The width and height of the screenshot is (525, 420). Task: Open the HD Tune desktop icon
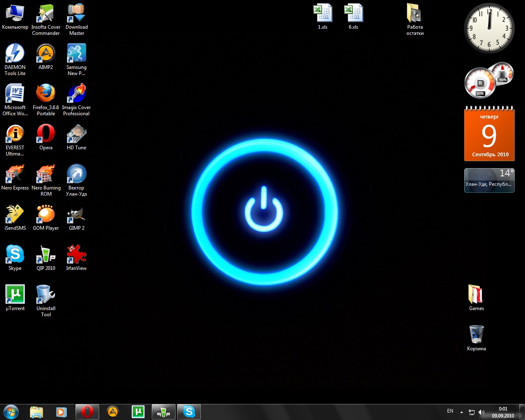click(x=76, y=134)
